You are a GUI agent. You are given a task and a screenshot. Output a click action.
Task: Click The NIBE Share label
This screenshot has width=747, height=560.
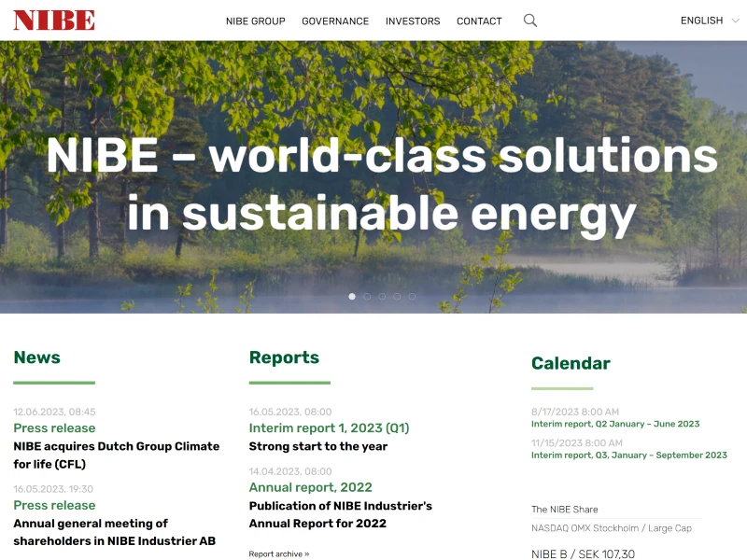tap(565, 510)
